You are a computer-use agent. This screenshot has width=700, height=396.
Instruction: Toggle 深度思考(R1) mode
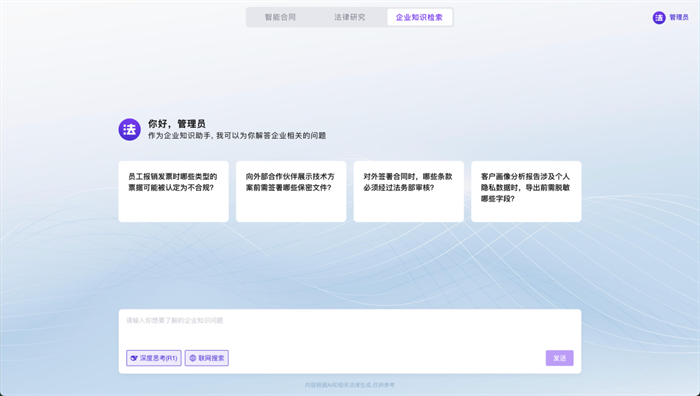tap(154, 358)
